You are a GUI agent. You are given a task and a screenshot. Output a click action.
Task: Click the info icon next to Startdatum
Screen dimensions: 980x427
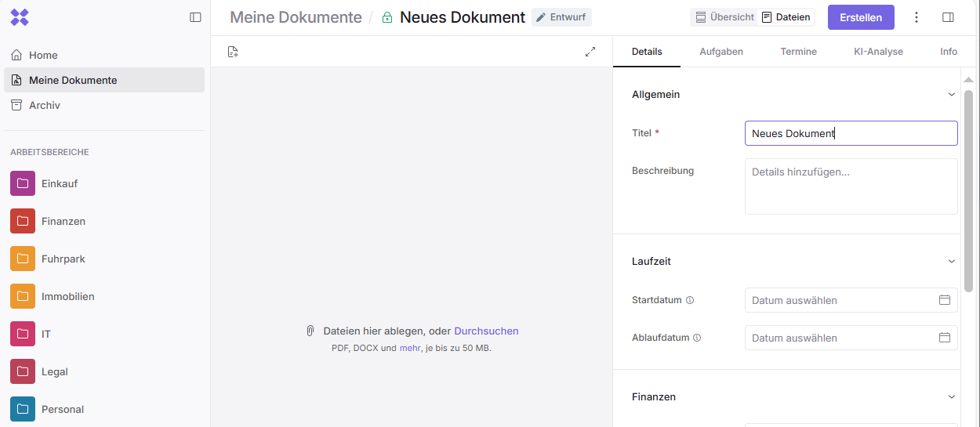click(690, 300)
